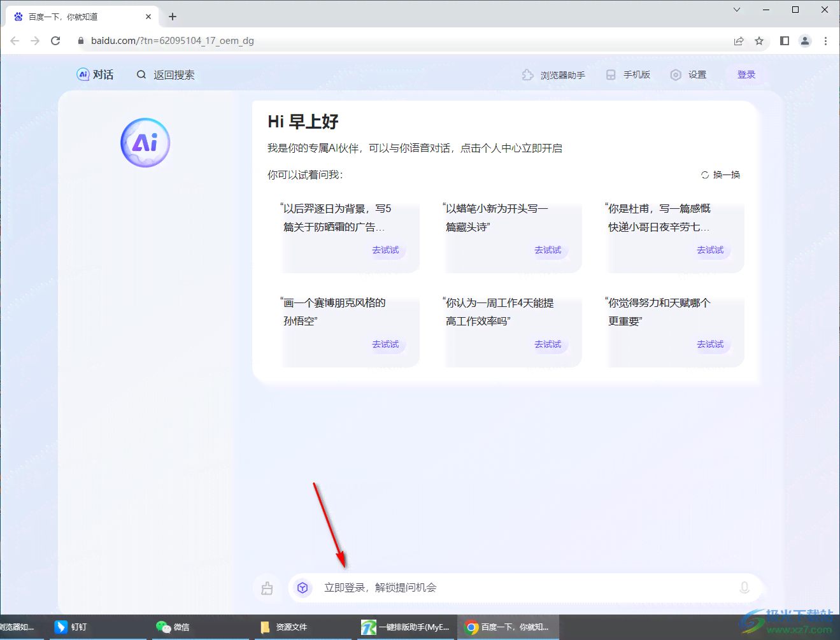Image resolution: width=840 pixels, height=640 pixels.
Task: Click the broom clear-conversation icon
Action: [267, 588]
